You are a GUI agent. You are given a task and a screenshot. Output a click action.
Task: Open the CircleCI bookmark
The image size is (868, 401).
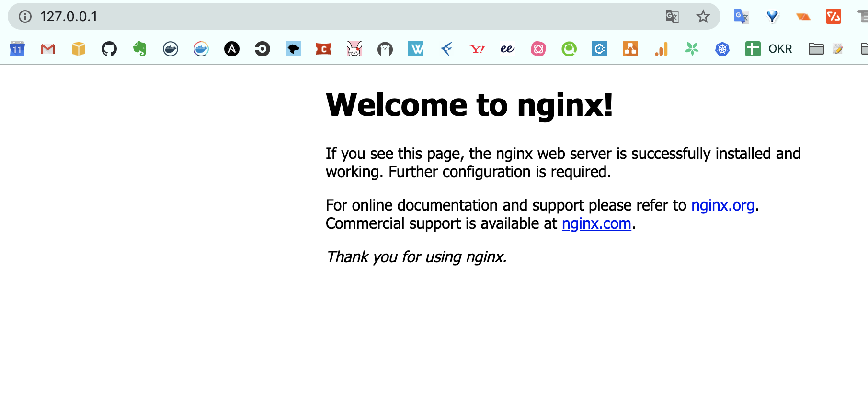pyautogui.click(x=263, y=49)
